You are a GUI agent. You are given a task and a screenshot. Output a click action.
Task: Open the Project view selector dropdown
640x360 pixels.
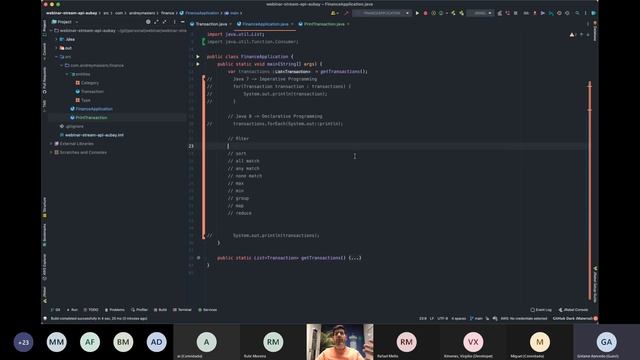65,22
